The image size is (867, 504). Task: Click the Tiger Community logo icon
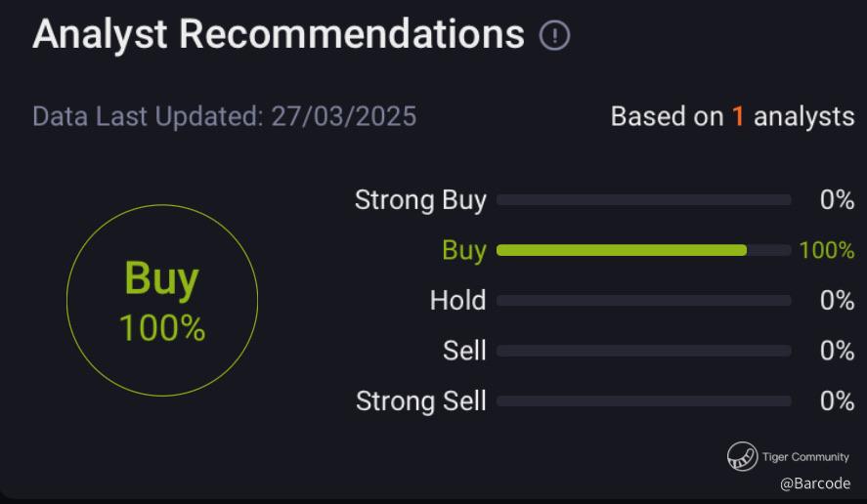[x=742, y=456]
